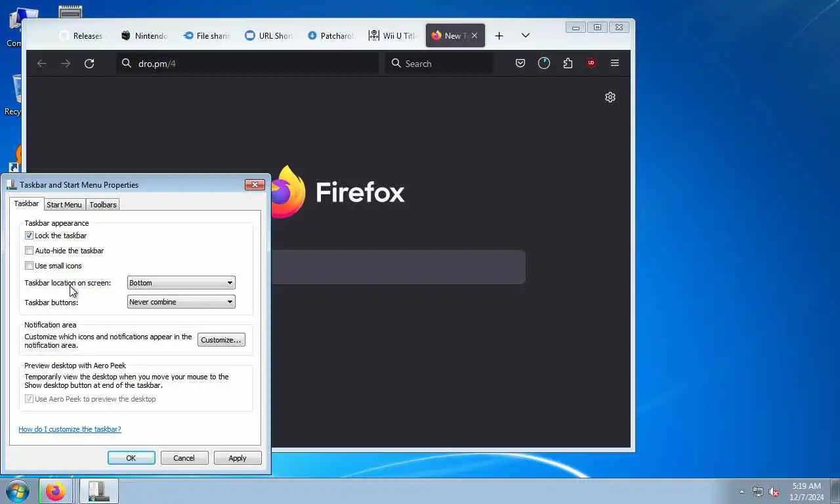The width and height of the screenshot is (840, 504).
Task: Open a new tab with plus button
Action: [499, 35]
